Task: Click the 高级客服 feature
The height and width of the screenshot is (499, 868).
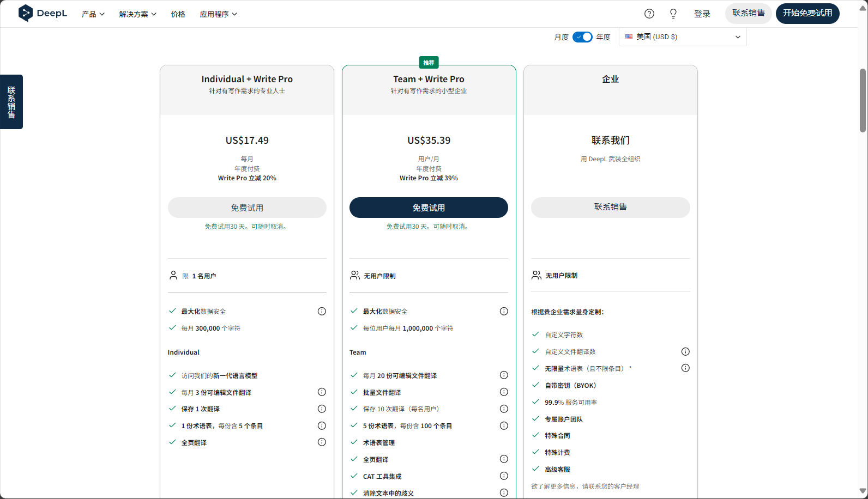Action: point(557,470)
